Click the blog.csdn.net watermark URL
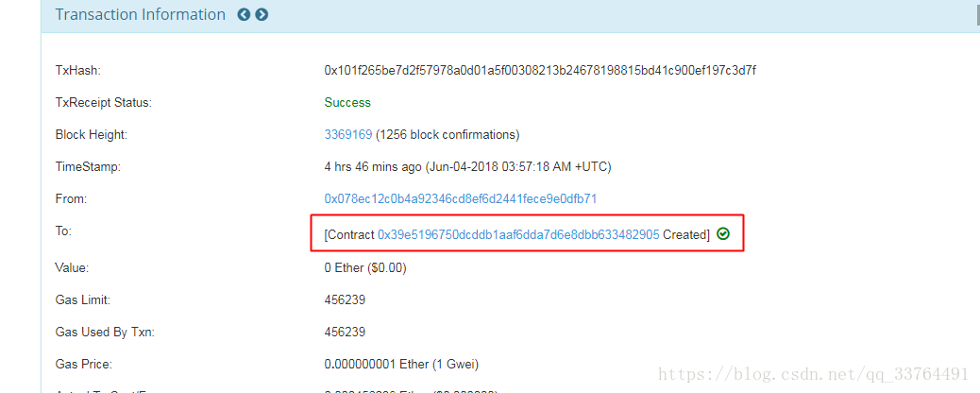 [x=815, y=374]
